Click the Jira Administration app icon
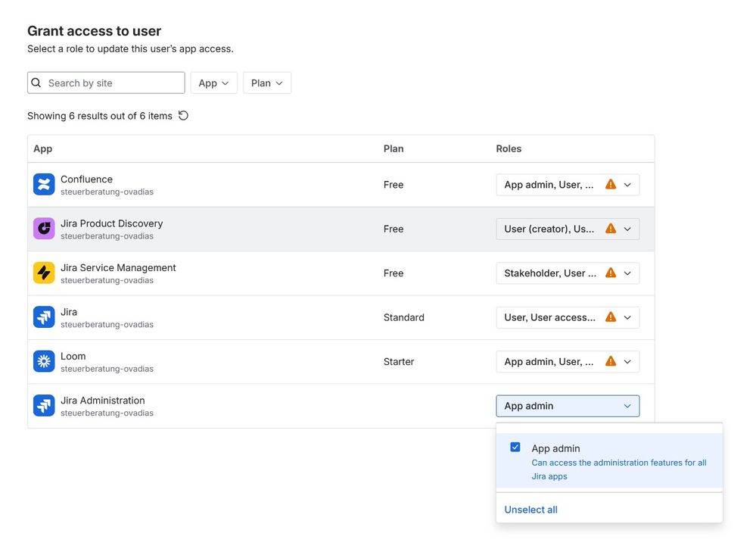The height and width of the screenshot is (552, 756). 44,406
